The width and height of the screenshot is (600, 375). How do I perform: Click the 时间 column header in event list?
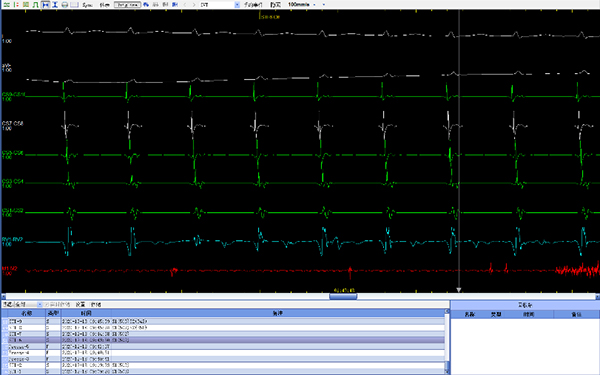click(x=86, y=313)
